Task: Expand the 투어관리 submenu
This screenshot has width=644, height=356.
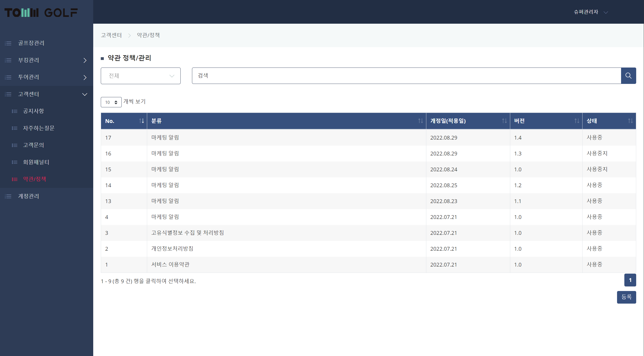Action: 85,77
